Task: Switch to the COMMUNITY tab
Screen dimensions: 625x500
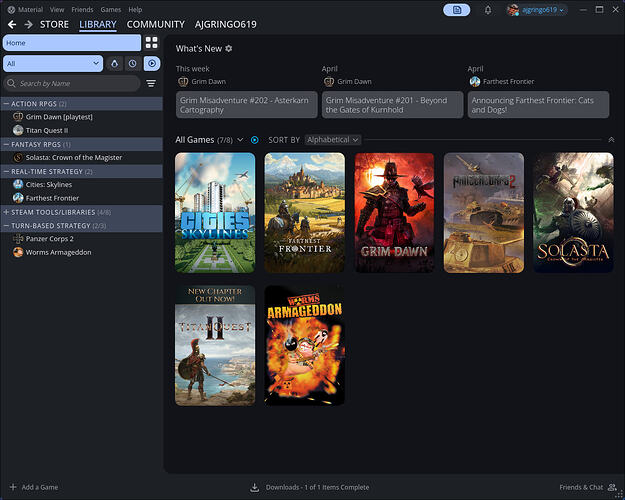Action: pyautogui.click(x=155, y=24)
